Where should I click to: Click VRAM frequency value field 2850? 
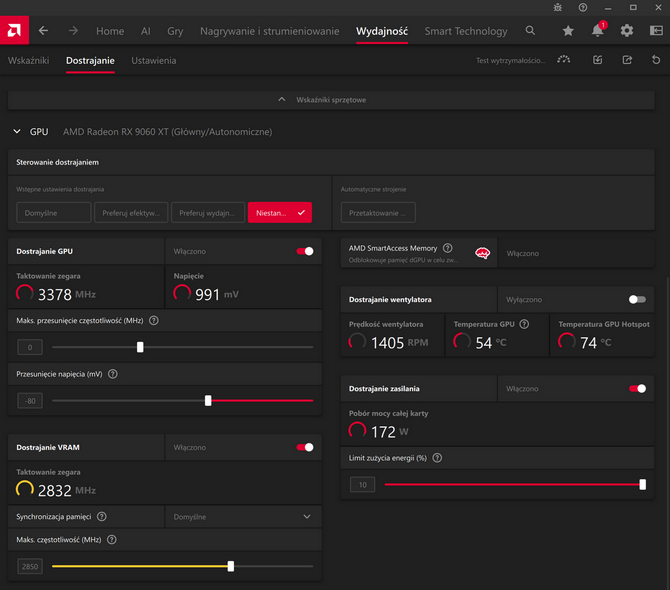(x=30, y=566)
